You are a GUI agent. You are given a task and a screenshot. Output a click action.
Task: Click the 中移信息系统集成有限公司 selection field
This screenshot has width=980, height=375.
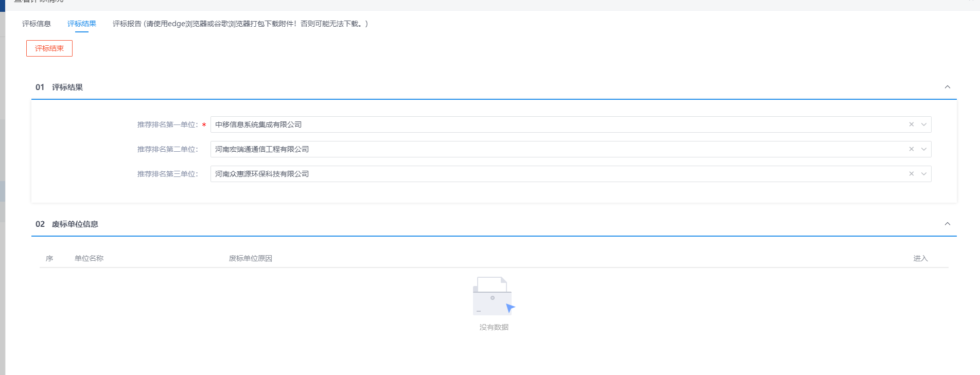(515, 124)
